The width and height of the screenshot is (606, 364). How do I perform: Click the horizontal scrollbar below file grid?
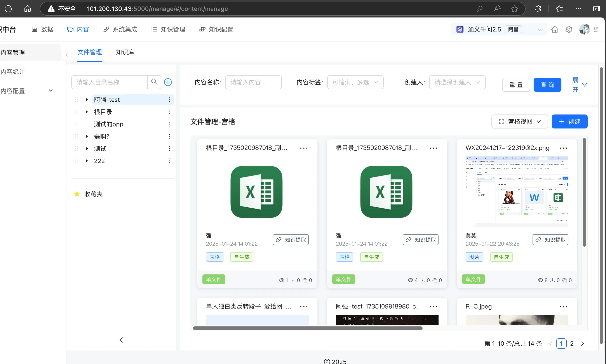[307, 328]
